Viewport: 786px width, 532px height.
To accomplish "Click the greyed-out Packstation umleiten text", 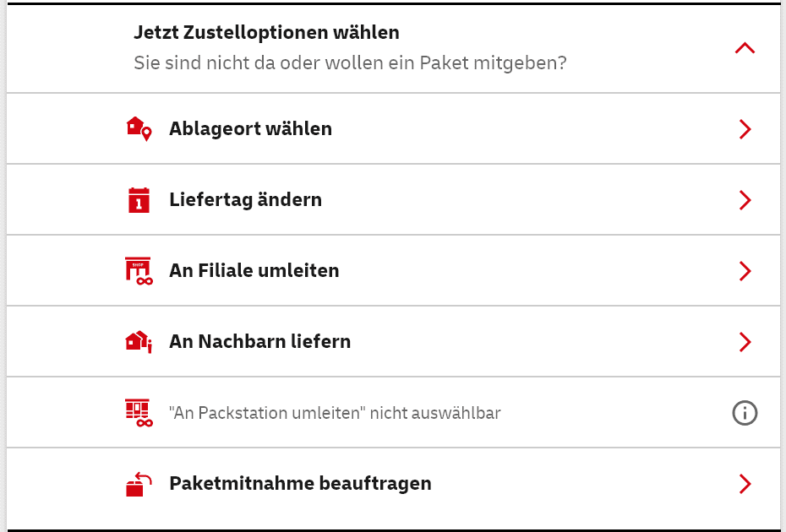I will [x=335, y=414].
